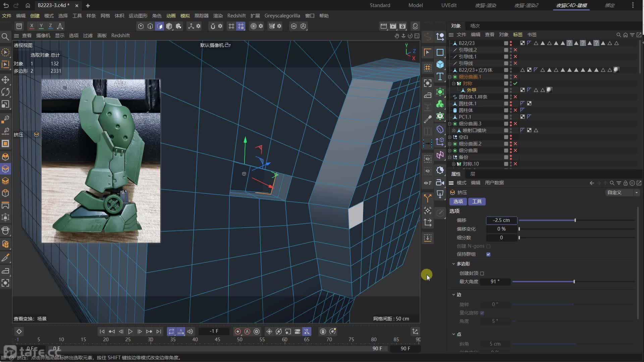Click the 最大角度 slider handle
644x362 pixels.
coord(574,282)
